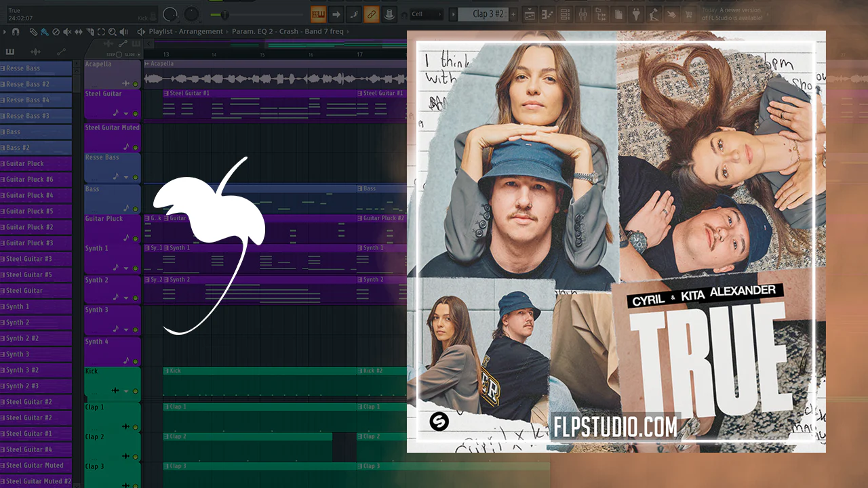Viewport: 868px width, 488px height.
Task: Open the Playlist view button
Action: [530, 14]
